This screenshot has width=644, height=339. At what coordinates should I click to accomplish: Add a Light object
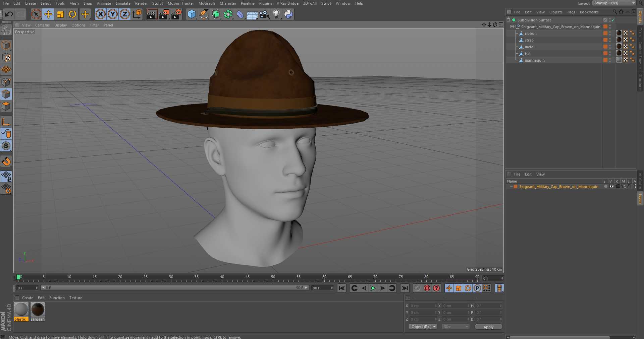[276, 14]
